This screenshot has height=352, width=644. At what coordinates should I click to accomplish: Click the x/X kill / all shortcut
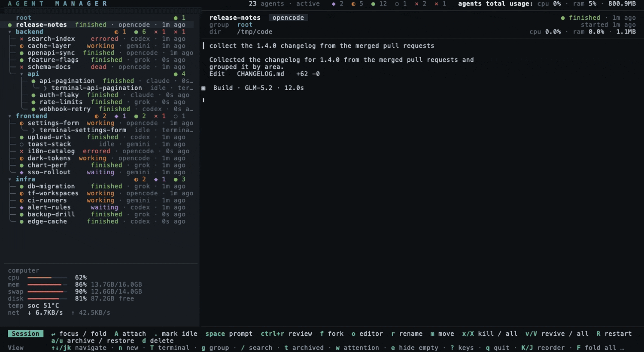click(x=490, y=334)
